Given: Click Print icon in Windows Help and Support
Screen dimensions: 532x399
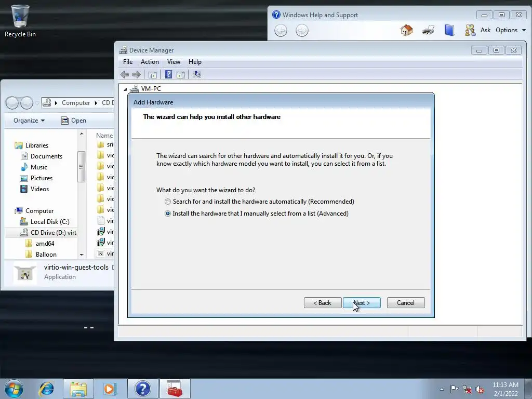Looking at the screenshot, I should click(428, 30).
